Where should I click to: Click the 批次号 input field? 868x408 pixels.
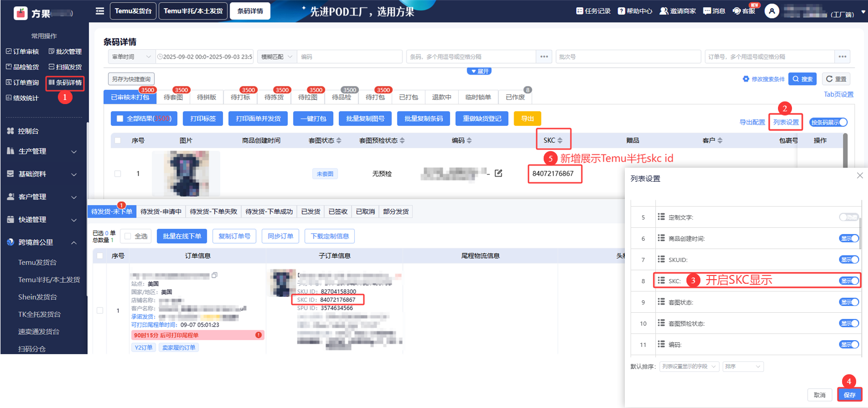[x=628, y=56]
